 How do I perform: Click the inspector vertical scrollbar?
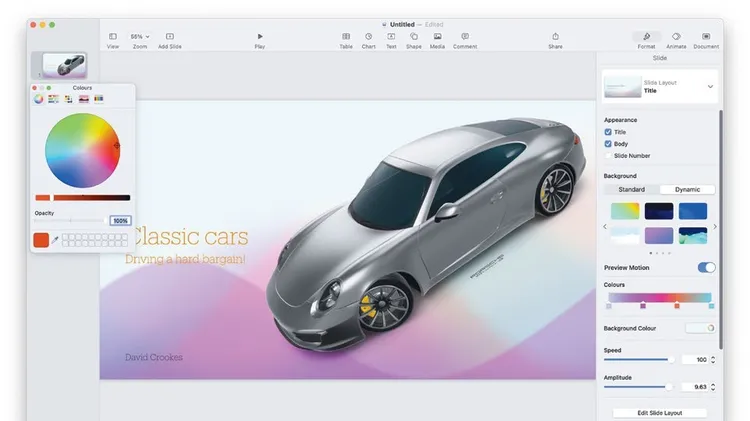[720, 230]
